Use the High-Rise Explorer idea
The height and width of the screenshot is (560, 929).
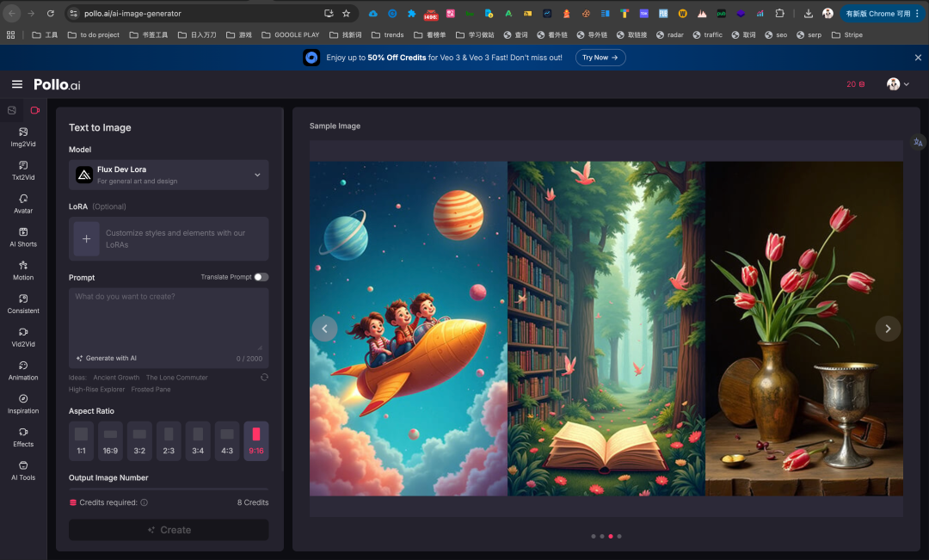pyautogui.click(x=96, y=390)
